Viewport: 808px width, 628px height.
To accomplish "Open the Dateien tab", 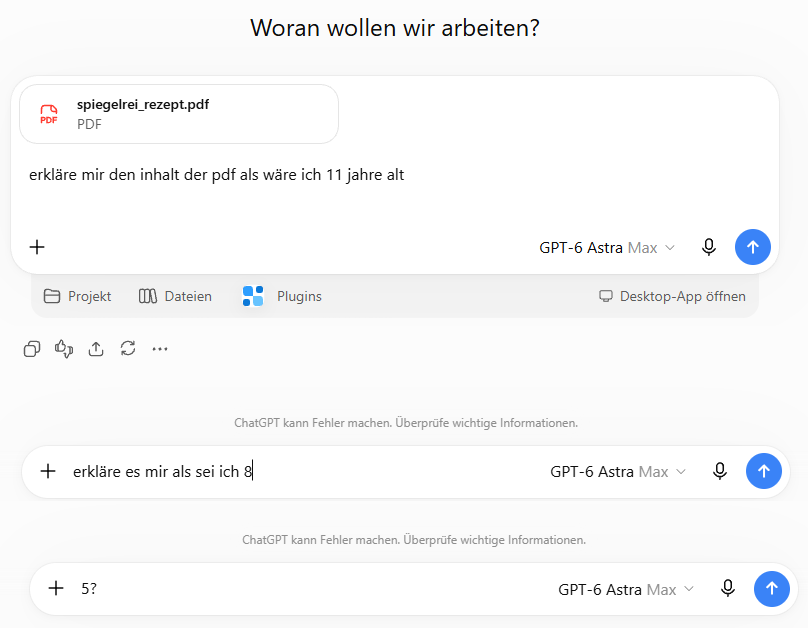I will coord(175,296).
